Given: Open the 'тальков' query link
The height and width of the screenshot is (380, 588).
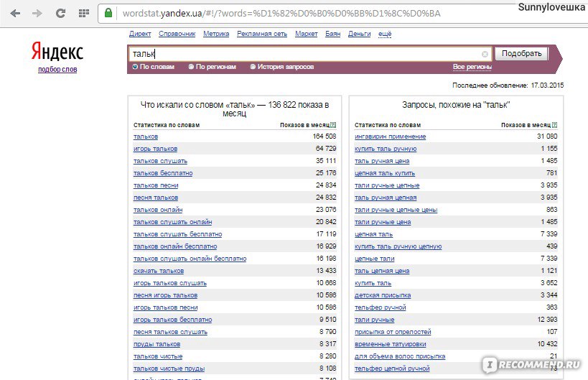Looking at the screenshot, I should (x=146, y=136).
